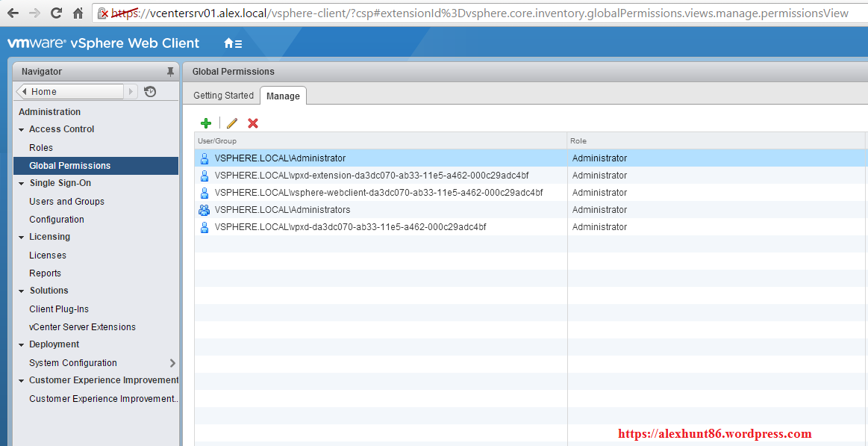868x446 pixels.
Task: Click the pencil Edit permission icon
Action: (232, 123)
